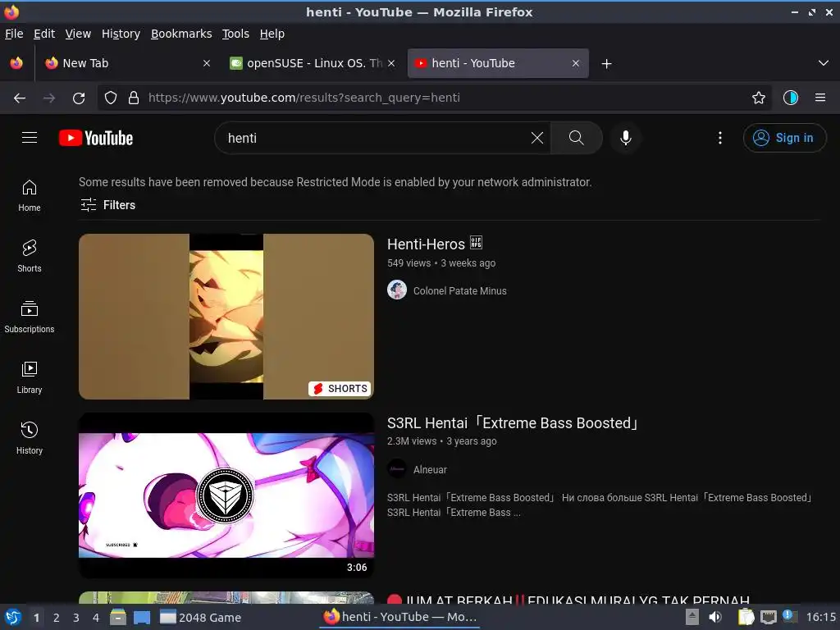
Task: Reload the page in Firefox
Action: [x=79, y=98]
